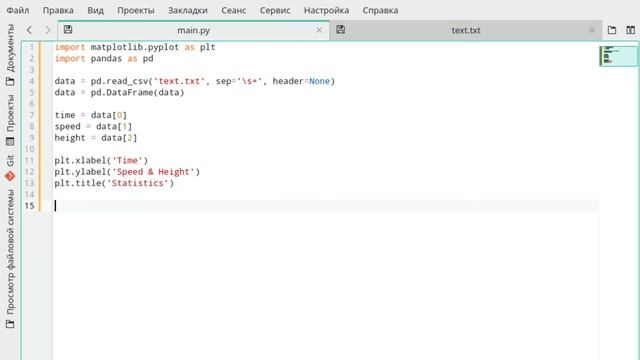This screenshot has height=360, width=640.
Task: Close the main.py tab
Action: click(x=319, y=30)
